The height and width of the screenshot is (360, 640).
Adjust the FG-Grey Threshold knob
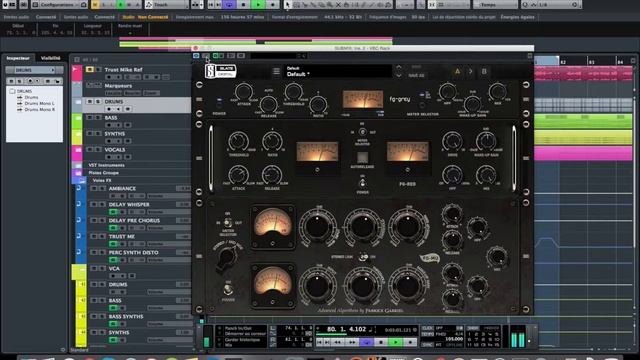(x=293, y=92)
